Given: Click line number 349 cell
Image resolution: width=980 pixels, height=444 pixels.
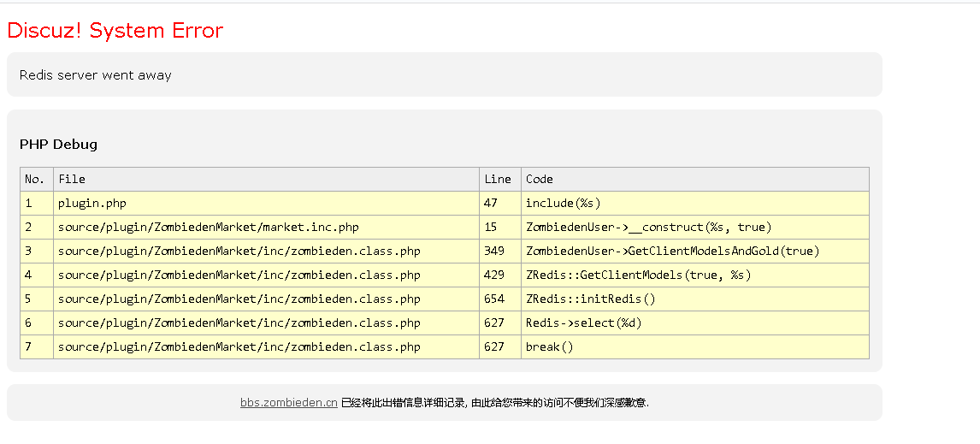Looking at the screenshot, I should (494, 251).
